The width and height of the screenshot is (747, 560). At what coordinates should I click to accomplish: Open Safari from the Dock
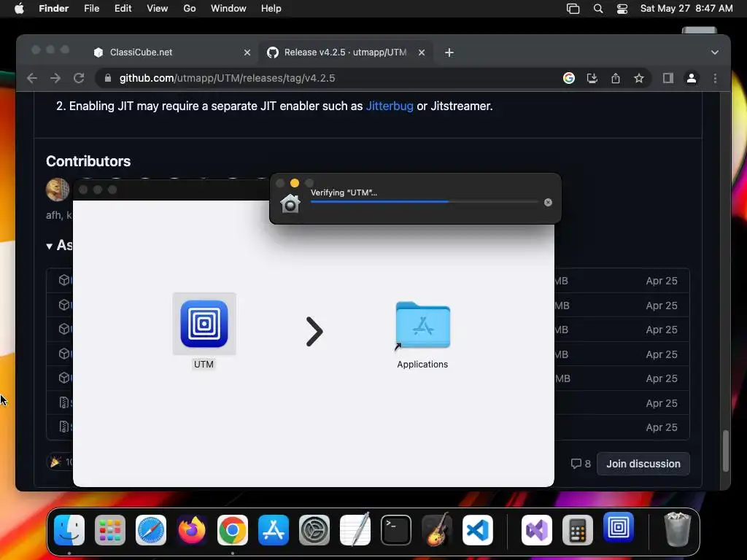click(x=151, y=530)
